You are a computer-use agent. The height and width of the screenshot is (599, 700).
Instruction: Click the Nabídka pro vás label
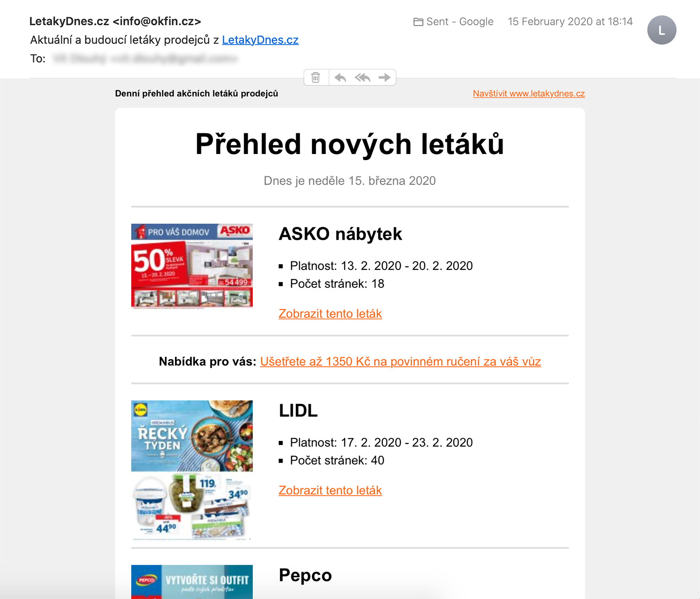click(x=207, y=361)
